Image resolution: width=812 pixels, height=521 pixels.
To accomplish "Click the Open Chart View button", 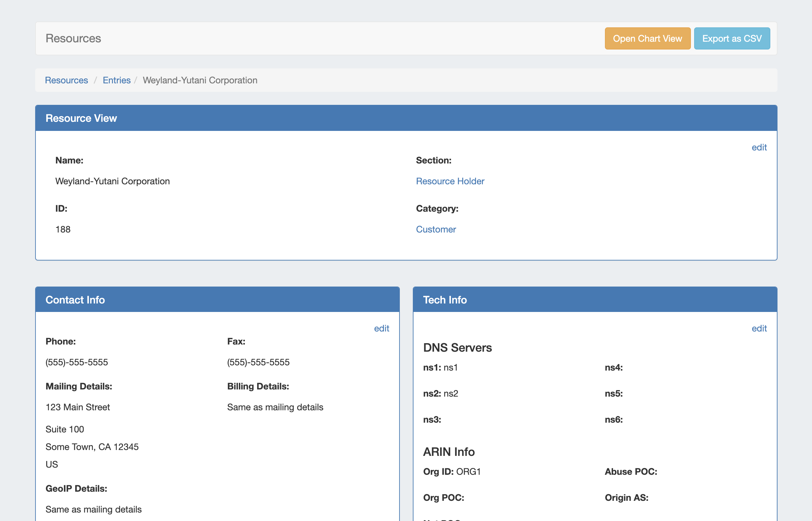I will pyautogui.click(x=647, y=38).
